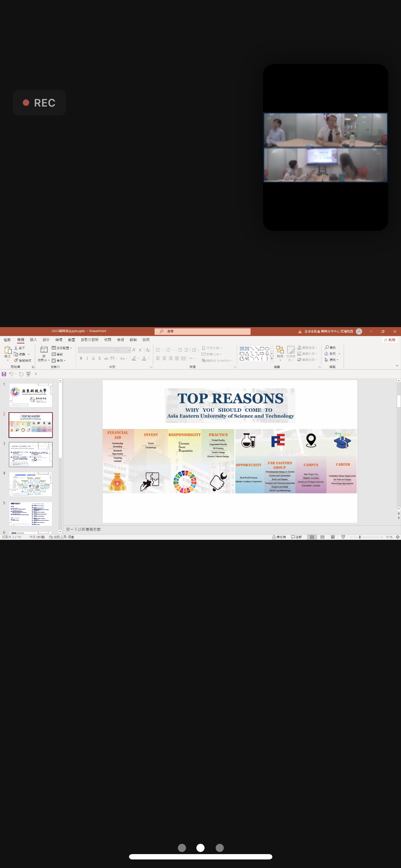
Task: Click the font color A swatch
Action: coord(144,358)
